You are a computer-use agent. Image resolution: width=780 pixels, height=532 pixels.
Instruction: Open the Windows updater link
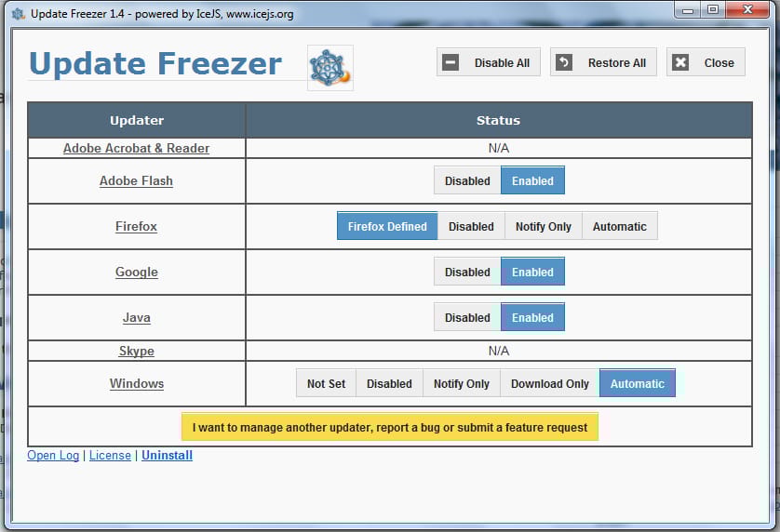click(x=136, y=383)
